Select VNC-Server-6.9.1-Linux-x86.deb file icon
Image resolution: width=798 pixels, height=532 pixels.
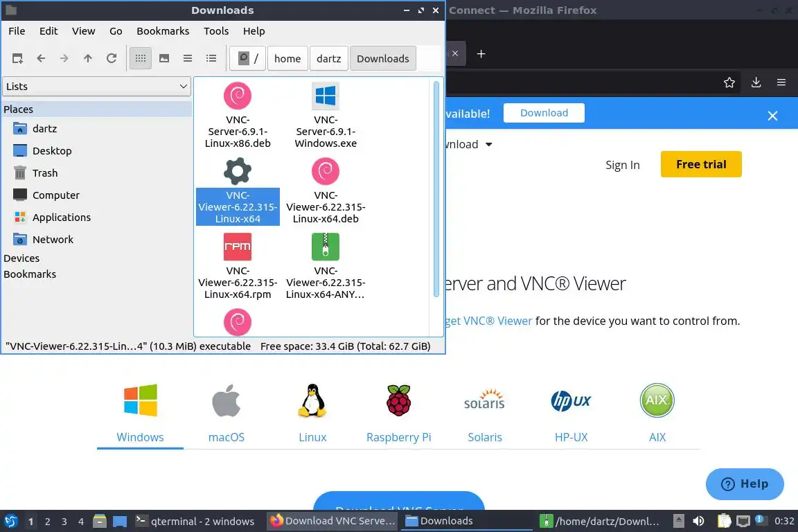coord(238,96)
